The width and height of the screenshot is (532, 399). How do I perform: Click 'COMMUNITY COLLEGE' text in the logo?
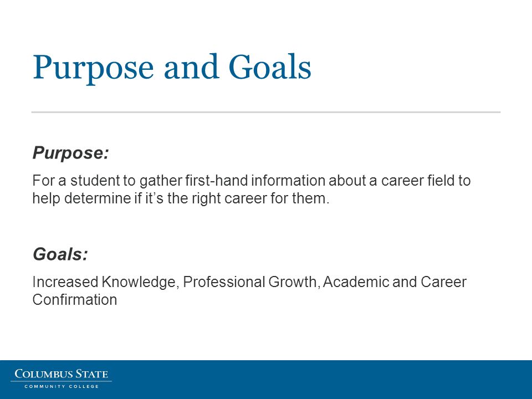[x=62, y=386]
